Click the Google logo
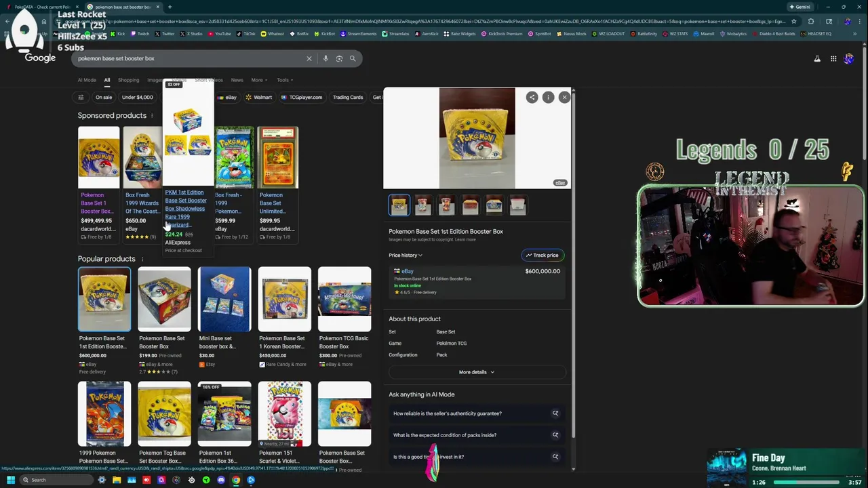 click(40, 58)
